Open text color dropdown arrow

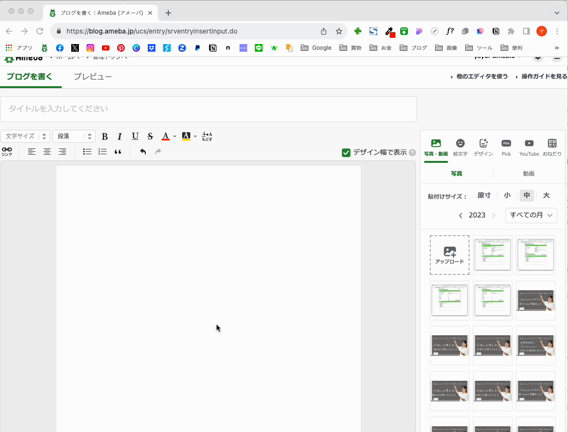175,137
